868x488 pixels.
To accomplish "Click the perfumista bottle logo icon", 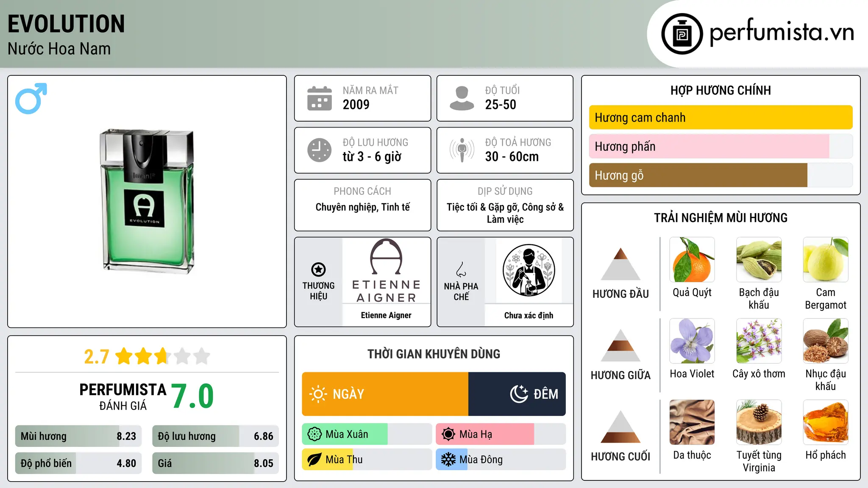I will pyautogui.click(x=682, y=34).
